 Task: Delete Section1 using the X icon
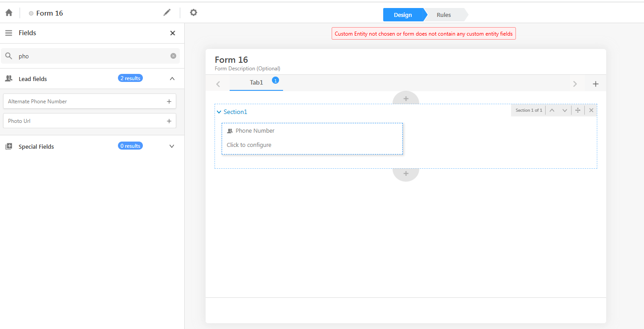(x=591, y=110)
